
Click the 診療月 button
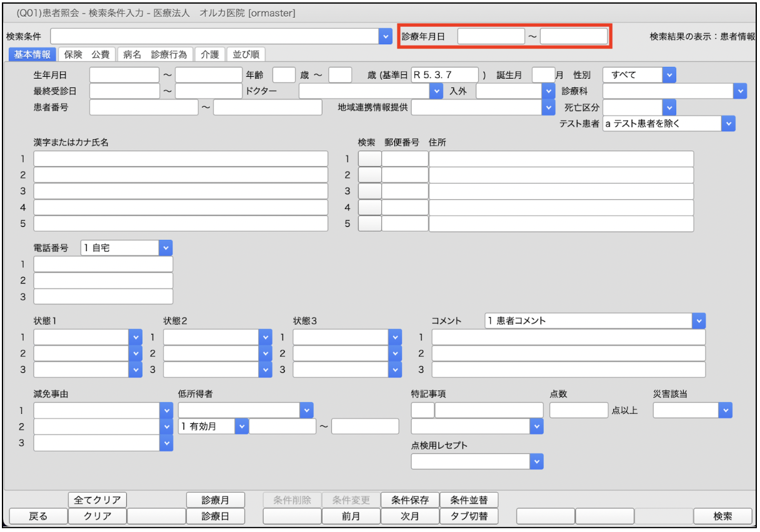[215, 500]
